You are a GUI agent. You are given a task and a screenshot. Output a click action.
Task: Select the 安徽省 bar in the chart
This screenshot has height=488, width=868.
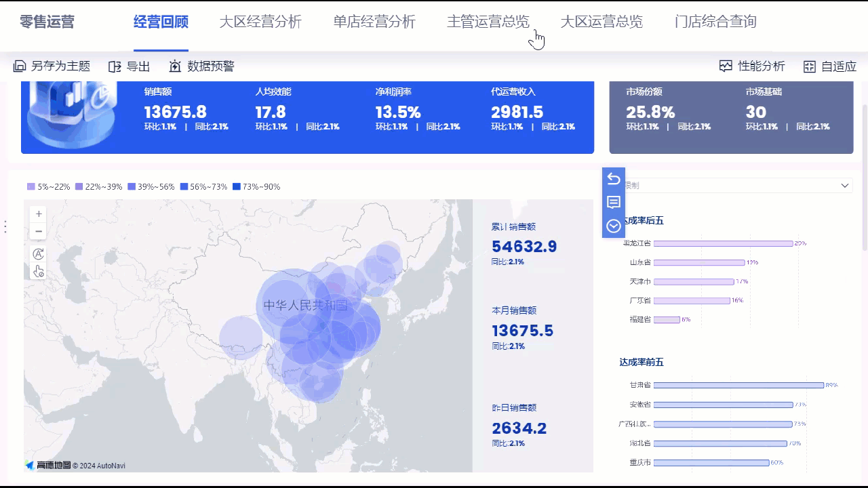click(724, 405)
